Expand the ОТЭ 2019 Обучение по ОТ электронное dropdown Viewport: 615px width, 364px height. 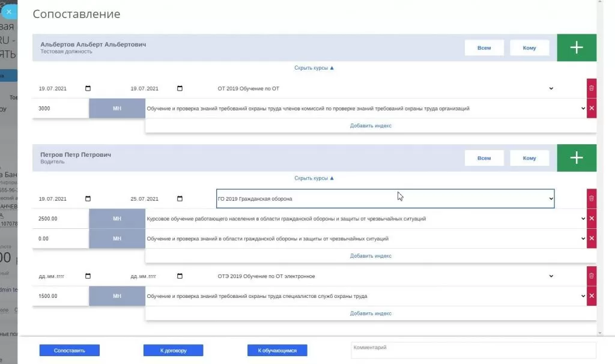pyautogui.click(x=385, y=276)
